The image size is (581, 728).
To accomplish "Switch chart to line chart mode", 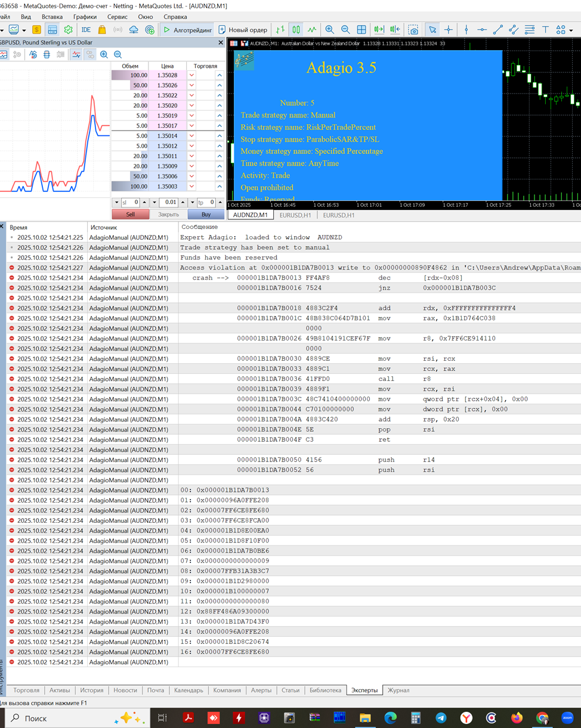I will coord(311,29).
